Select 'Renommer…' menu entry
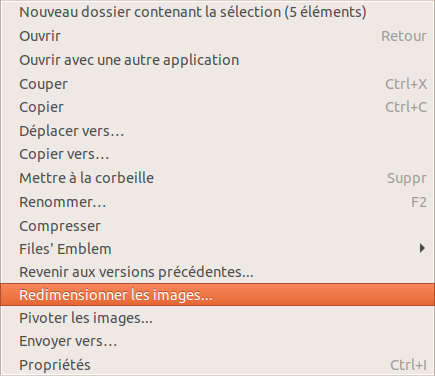 click(x=217, y=202)
